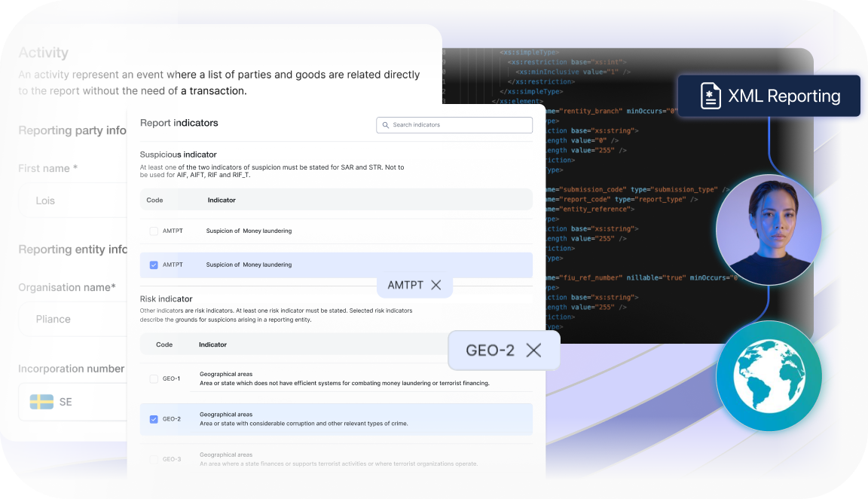The height and width of the screenshot is (499, 868).
Task: Click the globe icon circle
Action: tap(769, 376)
